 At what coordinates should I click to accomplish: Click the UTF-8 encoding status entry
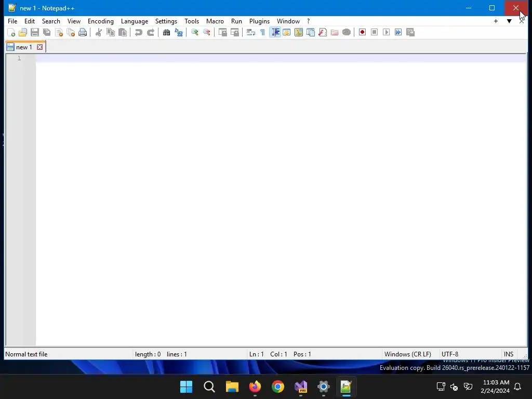point(450,354)
